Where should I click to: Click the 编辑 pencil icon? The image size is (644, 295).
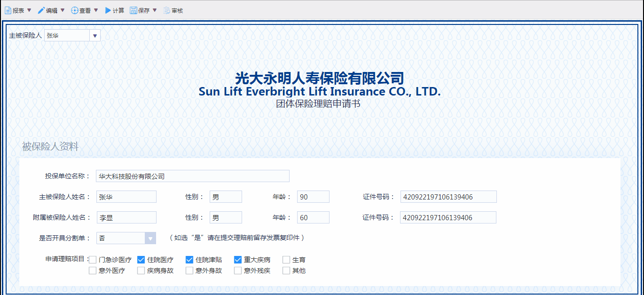41,10
